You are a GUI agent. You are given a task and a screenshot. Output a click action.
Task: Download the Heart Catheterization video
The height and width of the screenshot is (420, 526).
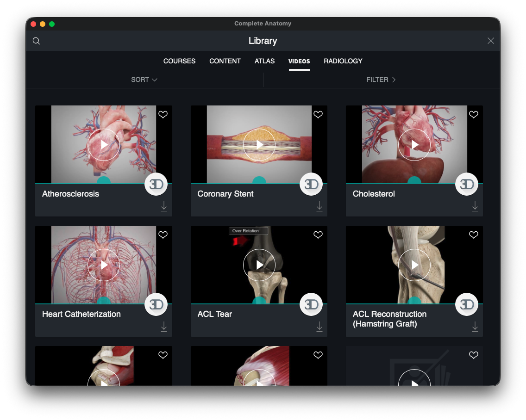[164, 327]
